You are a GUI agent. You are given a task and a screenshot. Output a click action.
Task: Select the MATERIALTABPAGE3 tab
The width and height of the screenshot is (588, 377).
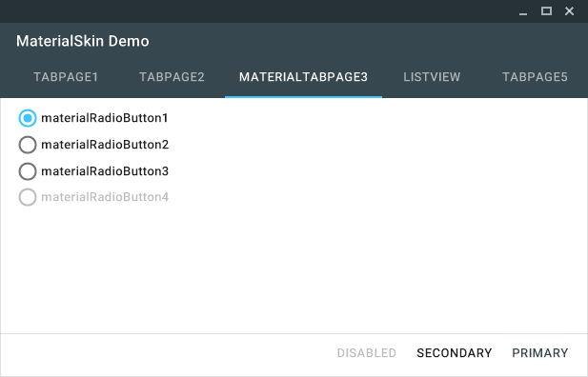tap(303, 77)
